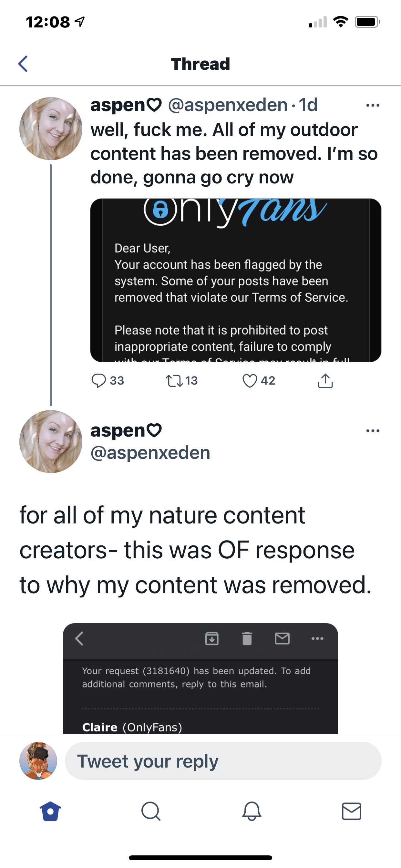Tap the back arrow in Thread header
The height and width of the screenshot is (868, 401).
[x=23, y=64]
